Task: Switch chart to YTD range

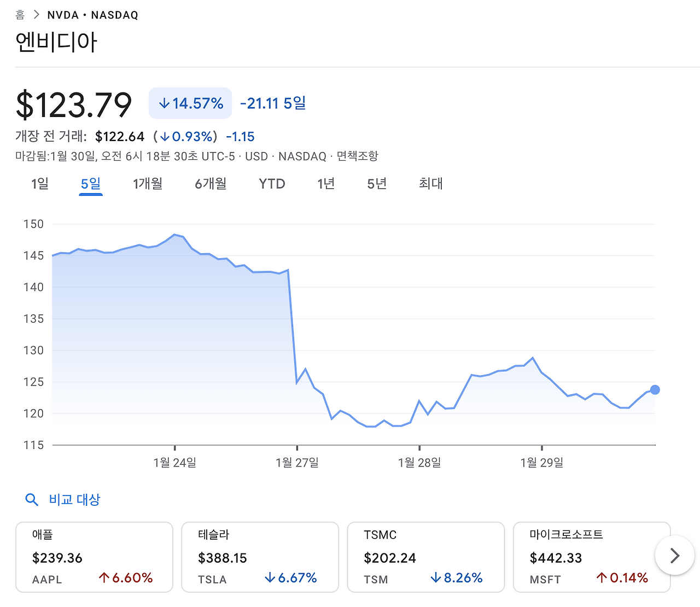Action: coord(272,184)
